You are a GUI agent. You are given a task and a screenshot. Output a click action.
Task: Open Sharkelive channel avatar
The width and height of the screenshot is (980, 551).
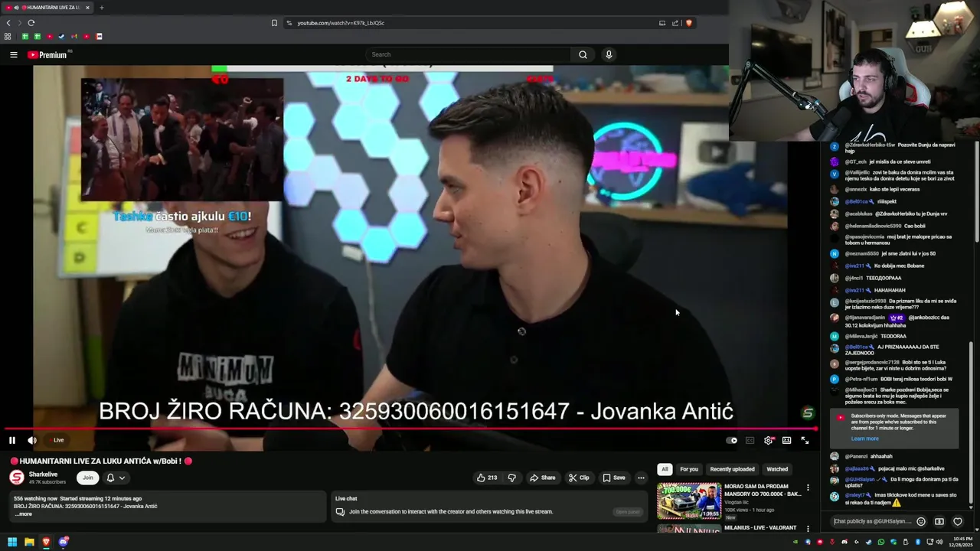[17, 478]
